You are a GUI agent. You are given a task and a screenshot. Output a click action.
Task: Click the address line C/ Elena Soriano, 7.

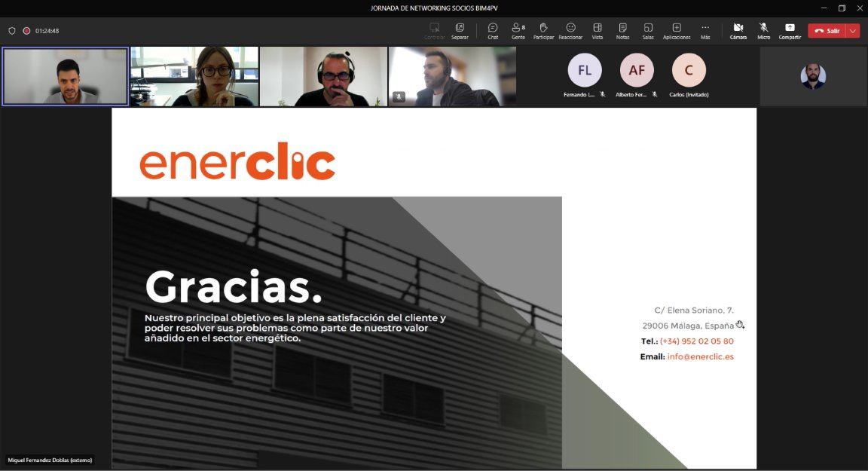click(694, 310)
